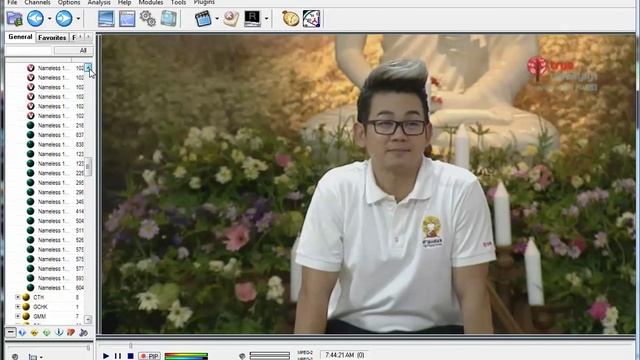Select Nameless channel numbered 511
The height and width of the screenshot is (360, 640).
coord(56,231)
